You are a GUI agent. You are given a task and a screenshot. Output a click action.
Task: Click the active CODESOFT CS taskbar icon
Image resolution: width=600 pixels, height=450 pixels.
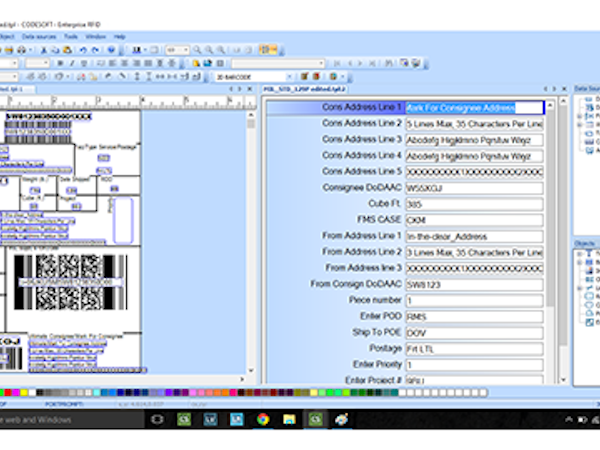315,419
